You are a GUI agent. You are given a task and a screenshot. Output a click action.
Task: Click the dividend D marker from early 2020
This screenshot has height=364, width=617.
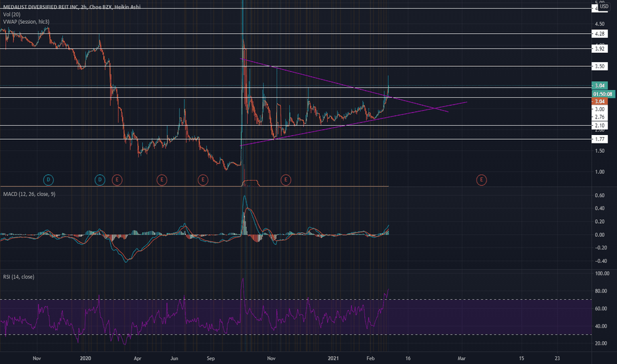coord(100,180)
